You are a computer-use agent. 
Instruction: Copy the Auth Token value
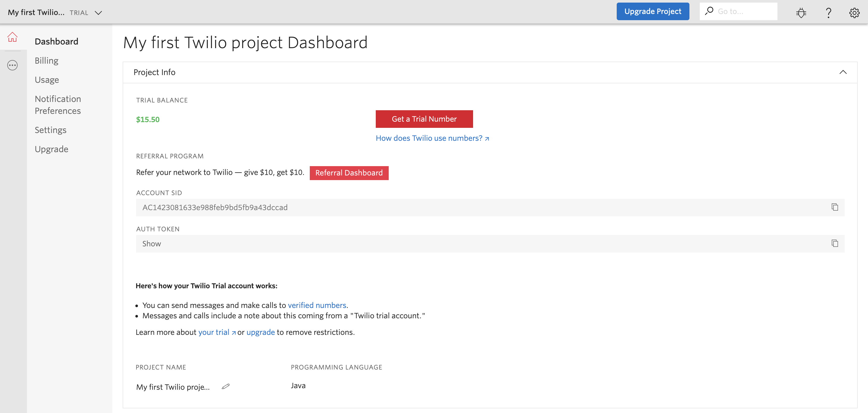[x=835, y=243]
